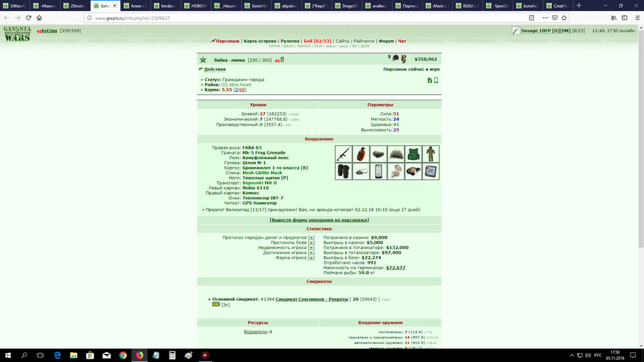This screenshot has height=362, width=644.
Task: Open the Действия actions dropdown
Action: tap(215, 69)
